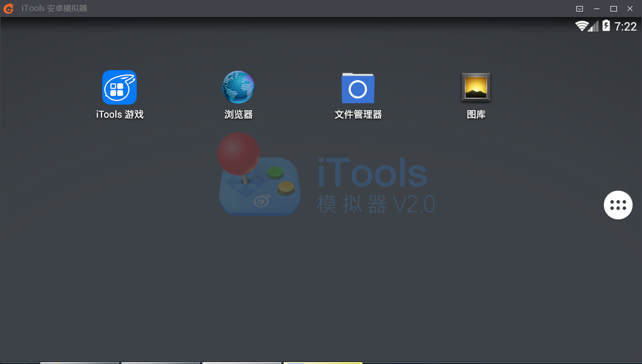Click the "浏览器" label
642x364 pixels.
pyautogui.click(x=238, y=115)
